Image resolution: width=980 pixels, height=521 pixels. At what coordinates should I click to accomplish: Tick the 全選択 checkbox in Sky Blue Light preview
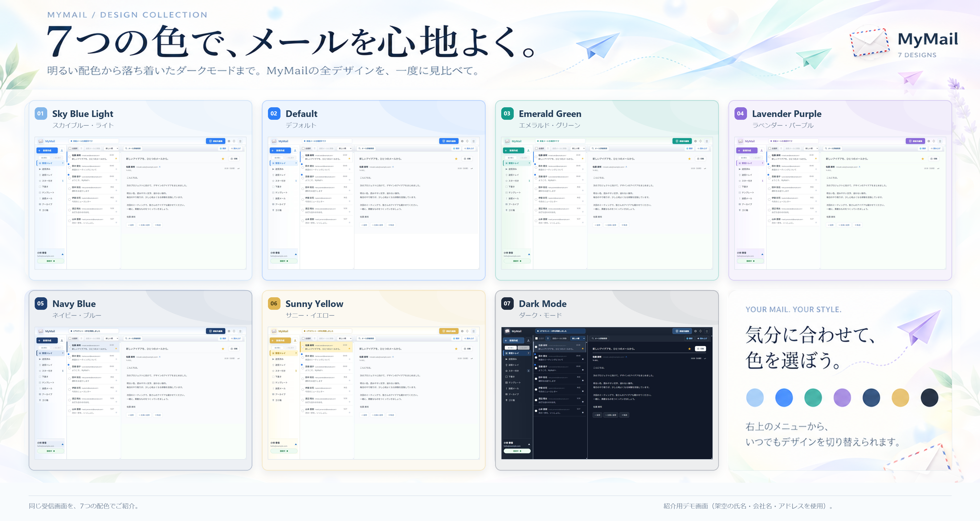[70, 149]
